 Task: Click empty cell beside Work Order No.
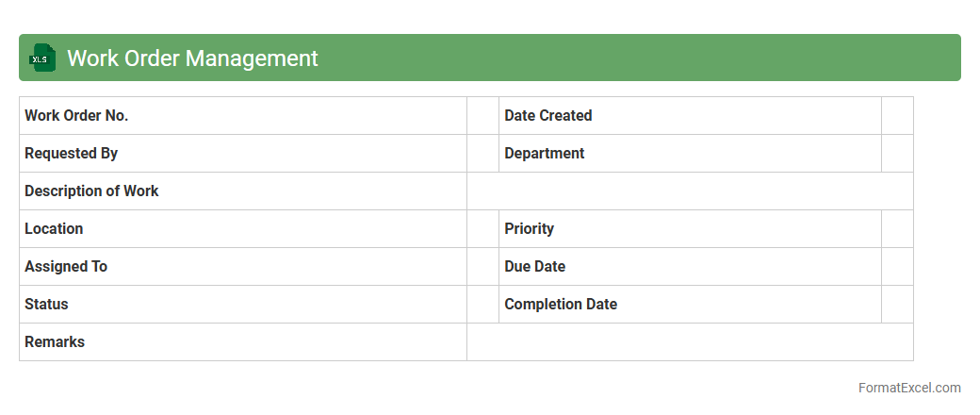click(482, 115)
